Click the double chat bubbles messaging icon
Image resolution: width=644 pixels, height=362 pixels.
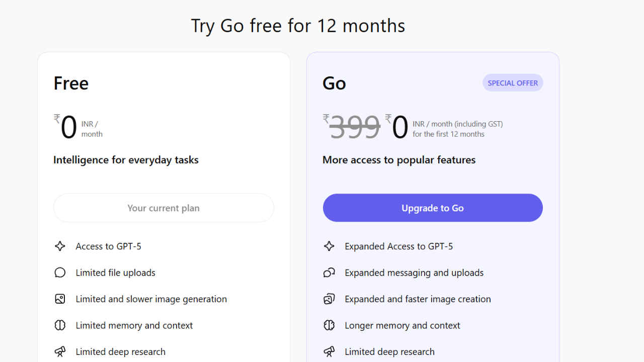[329, 272]
